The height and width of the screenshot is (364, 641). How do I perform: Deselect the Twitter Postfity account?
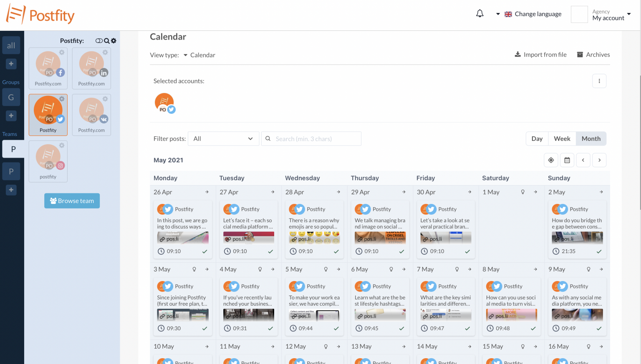(48, 115)
